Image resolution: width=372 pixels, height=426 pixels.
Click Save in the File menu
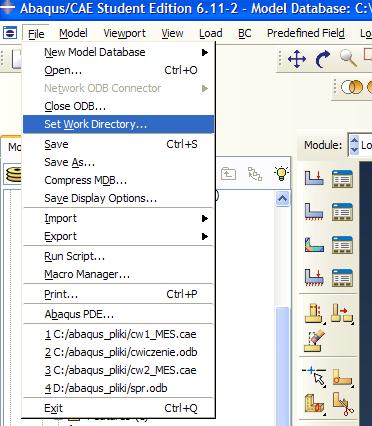(118, 144)
